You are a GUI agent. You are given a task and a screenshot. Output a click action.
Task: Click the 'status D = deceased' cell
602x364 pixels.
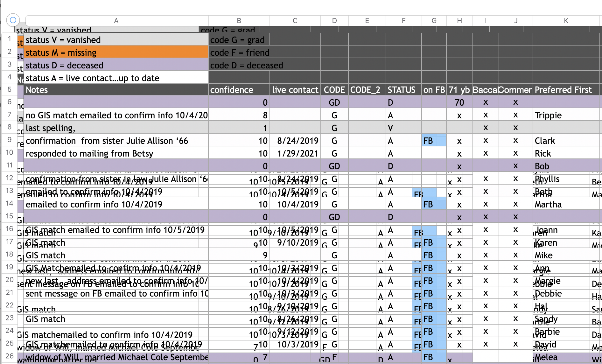point(116,65)
